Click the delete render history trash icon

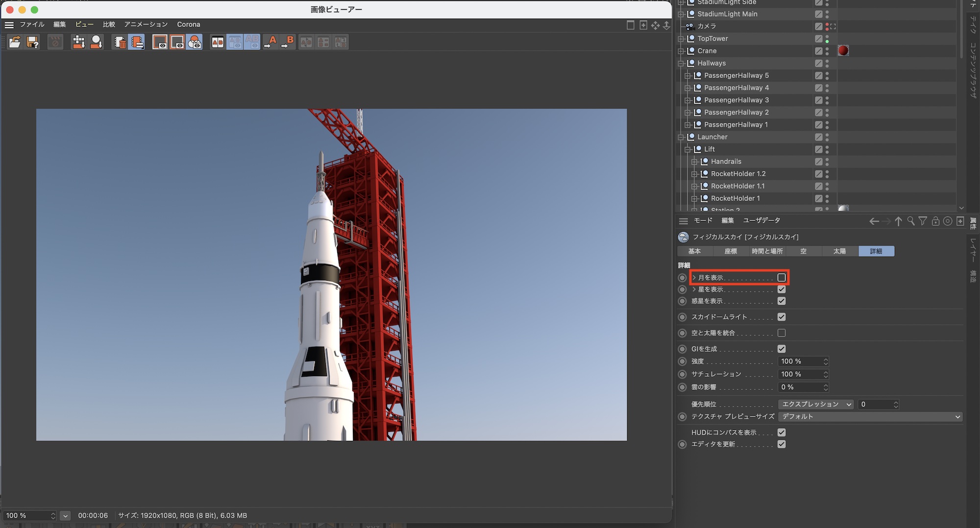coord(120,43)
